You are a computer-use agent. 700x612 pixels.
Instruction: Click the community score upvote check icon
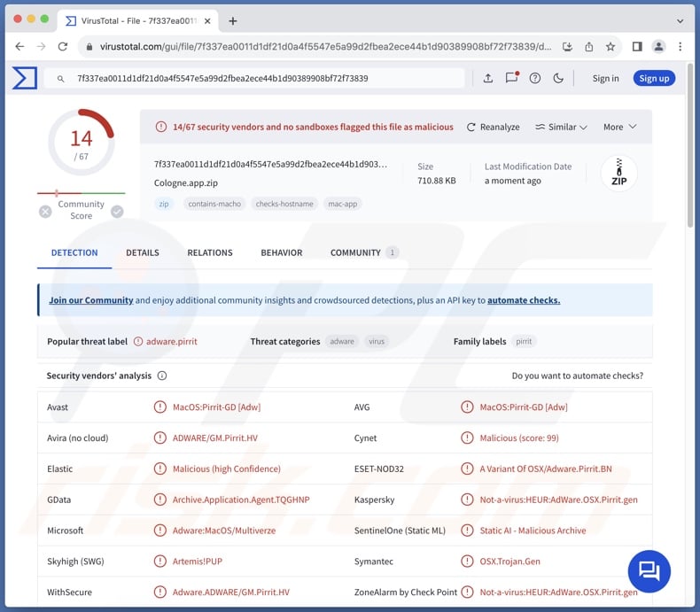(118, 212)
